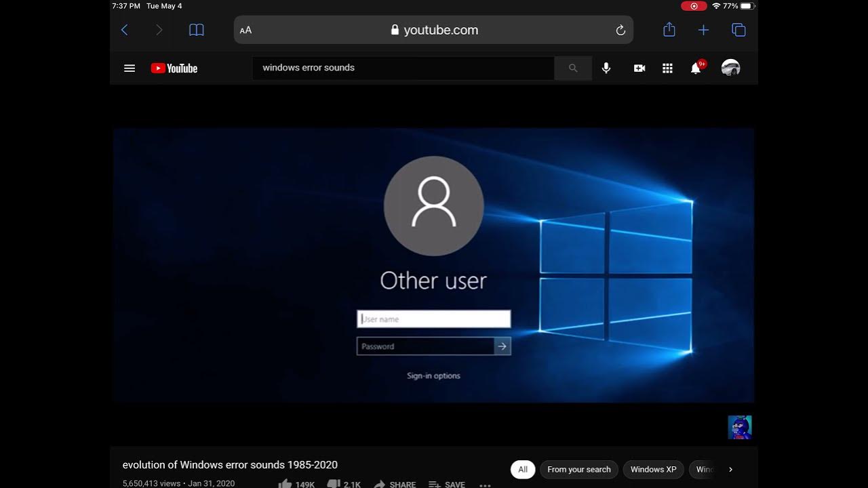This screenshot has width=868, height=488.
Task: Go to YouTube home via logo
Action: pyautogui.click(x=174, y=68)
